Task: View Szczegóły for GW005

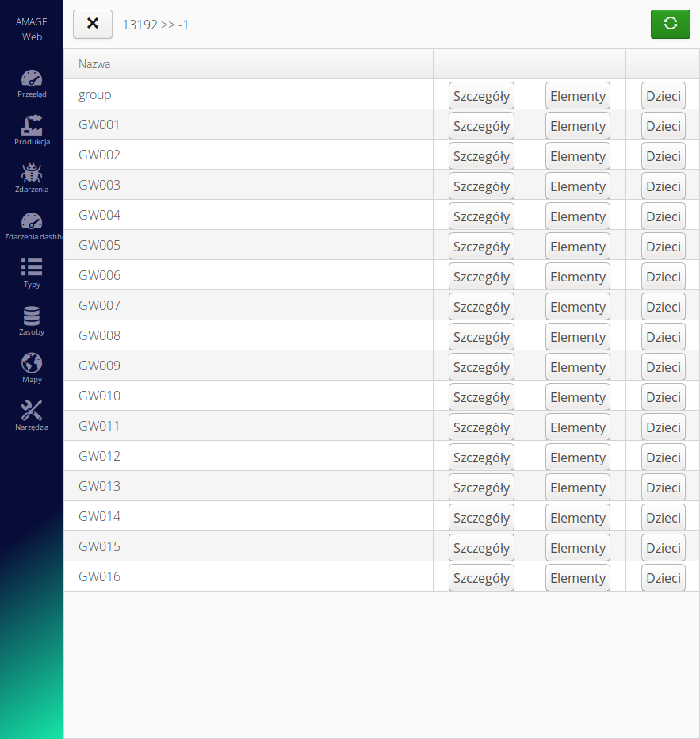Action: pyautogui.click(x=481, y=247)
